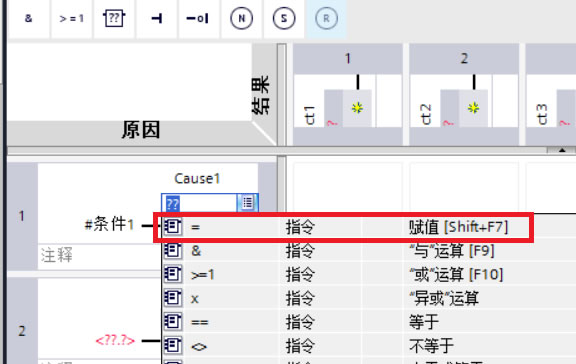
Task: Select the & "与"运算 [F9] entry
Action: pos(369,251)
